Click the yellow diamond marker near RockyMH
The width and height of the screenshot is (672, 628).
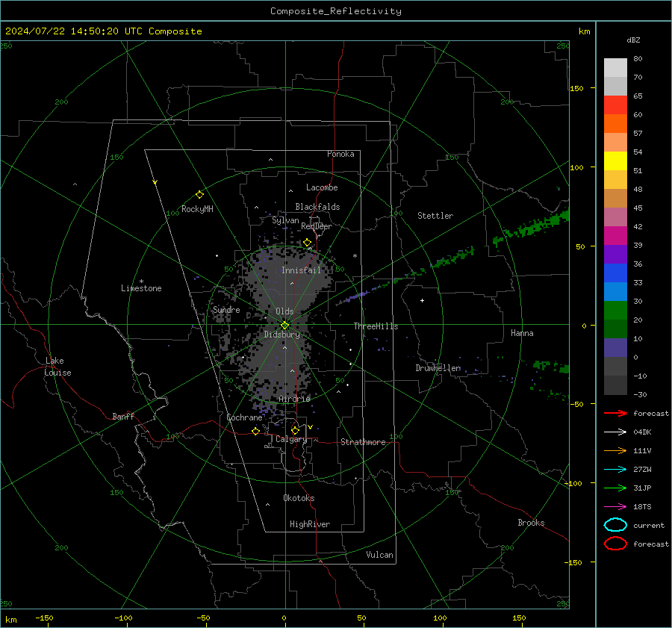(x=199, y=195)
